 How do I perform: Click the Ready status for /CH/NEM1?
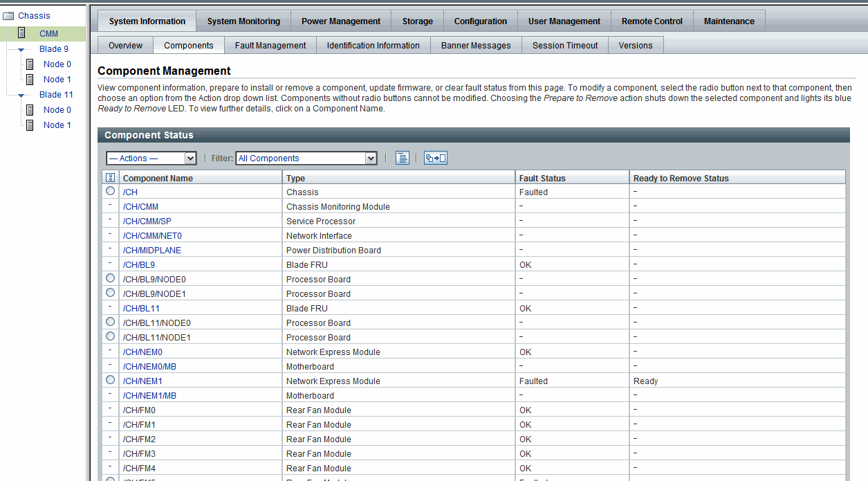645,381
